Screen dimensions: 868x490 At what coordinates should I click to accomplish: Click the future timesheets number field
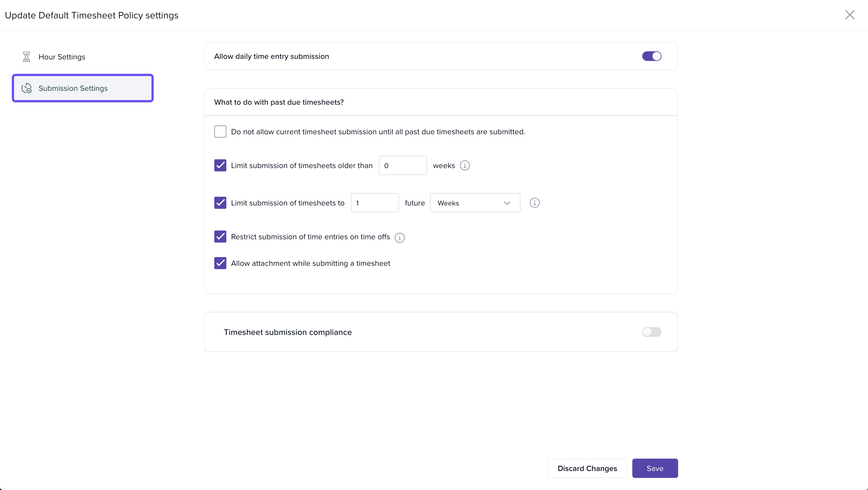click(x=374, y=203)
